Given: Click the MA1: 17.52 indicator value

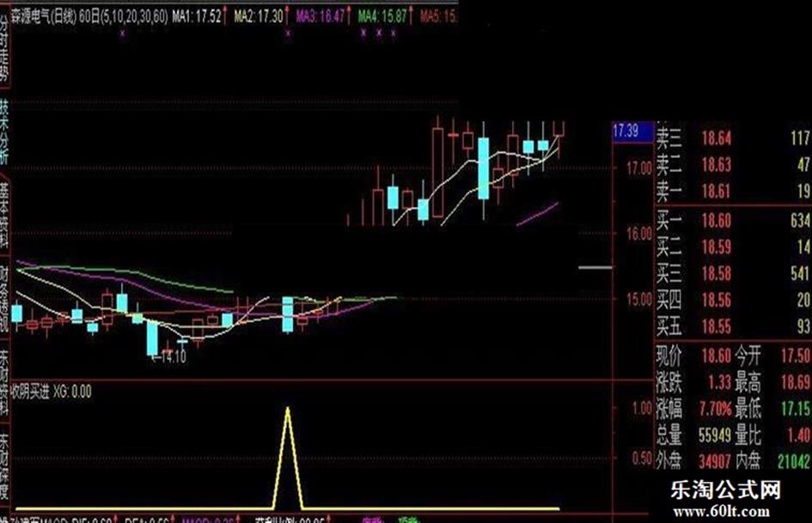Looking at the screenshot, I should click(197, 17).
